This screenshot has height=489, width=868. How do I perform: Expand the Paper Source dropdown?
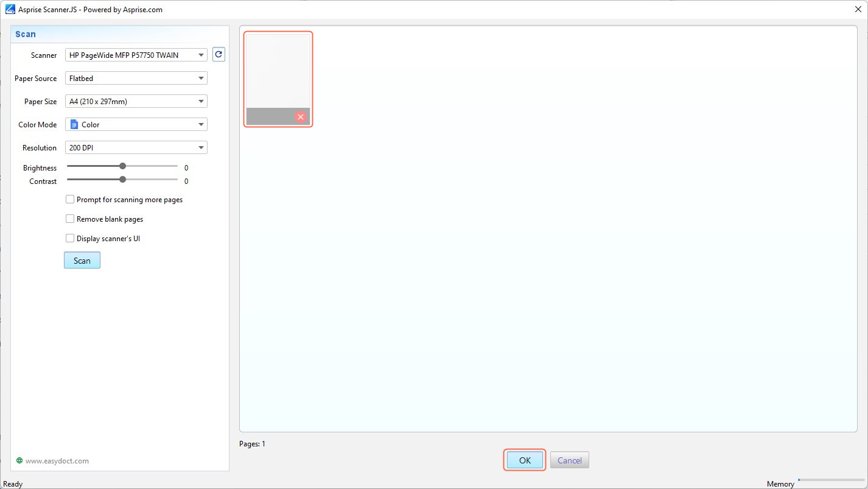coord(136,79)
